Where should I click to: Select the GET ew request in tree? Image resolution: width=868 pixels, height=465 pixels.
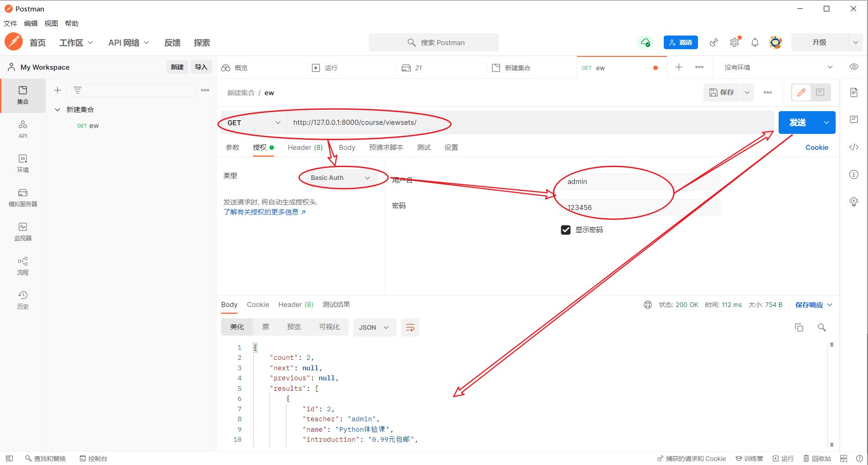click(88, 126)
